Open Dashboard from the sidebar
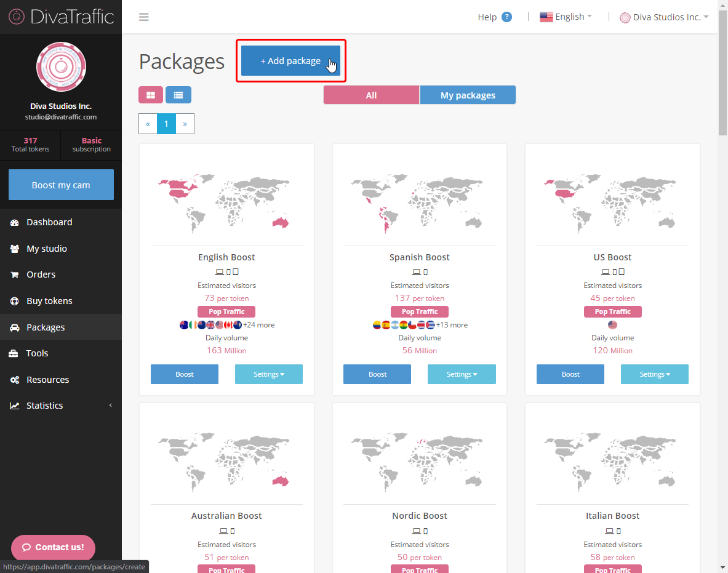Screen dimensions: 728x573 [x=61, y=222]
